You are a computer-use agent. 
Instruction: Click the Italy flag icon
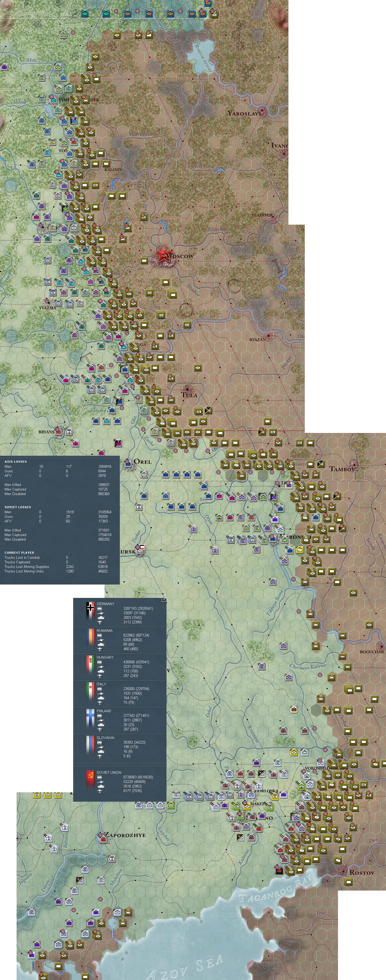90,692
